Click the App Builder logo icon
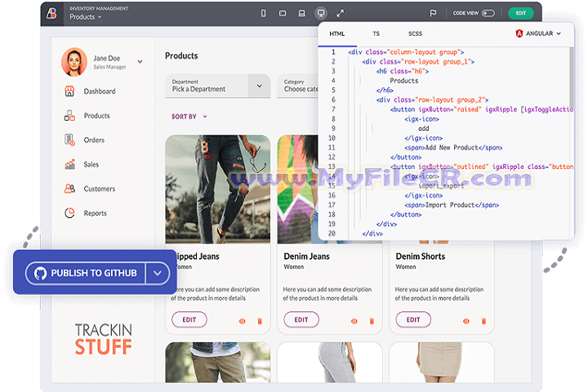 click(x=51, y=14)
